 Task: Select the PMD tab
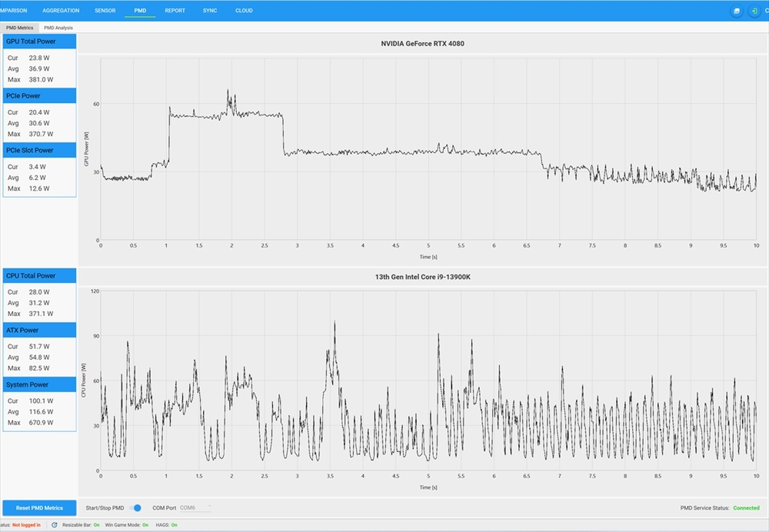tap(140, 10)
